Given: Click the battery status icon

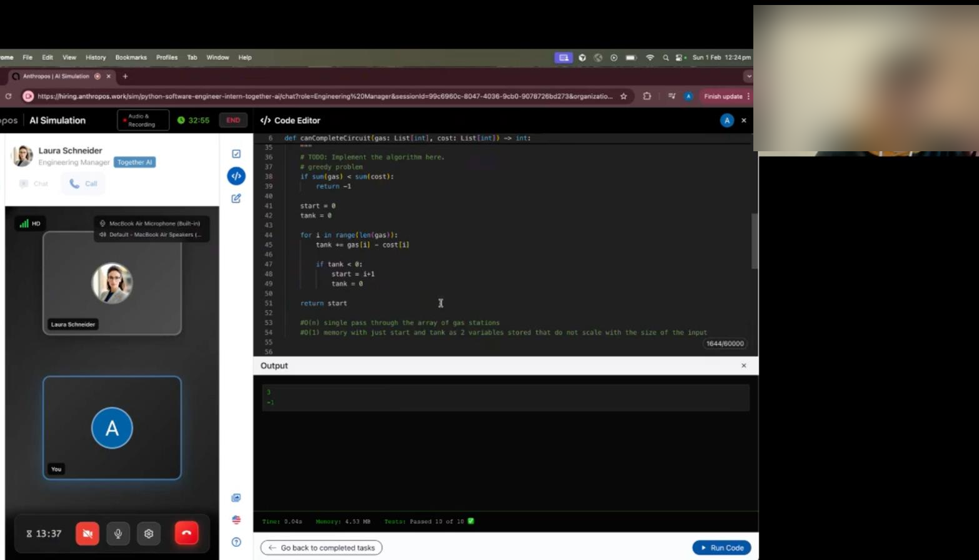Looking at the screenshot, I should click(x=631, y=57).
